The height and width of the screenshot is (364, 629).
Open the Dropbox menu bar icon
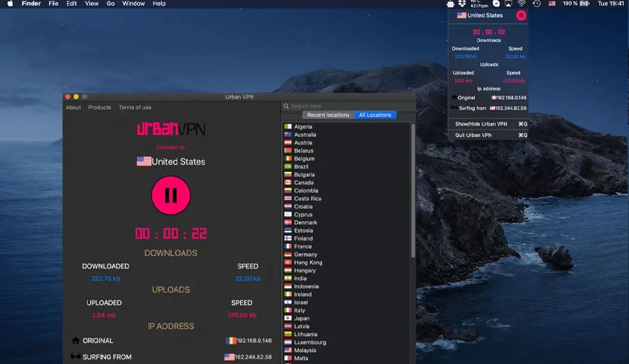click(x=462, y=4)
